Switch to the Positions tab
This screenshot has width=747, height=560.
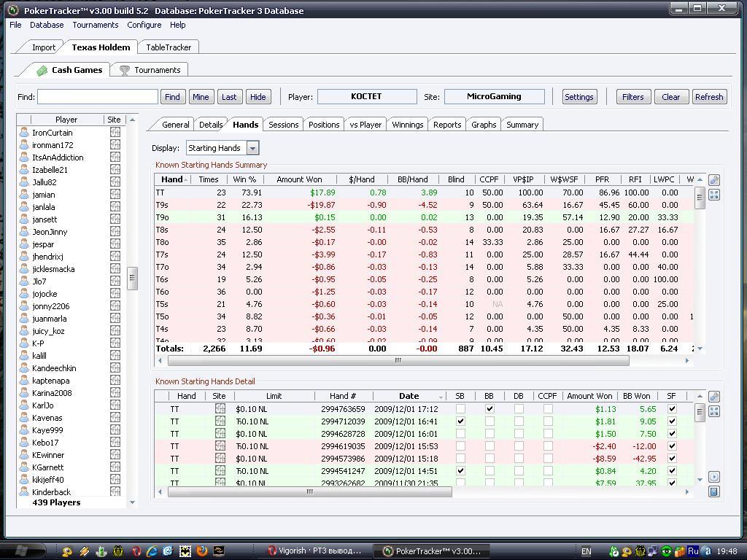tap(324, 125)
